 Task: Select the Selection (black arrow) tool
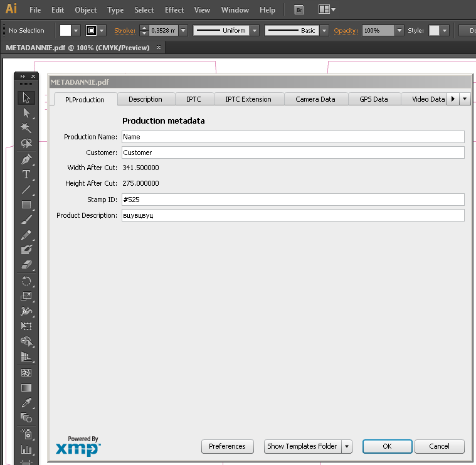click(26, 98)
